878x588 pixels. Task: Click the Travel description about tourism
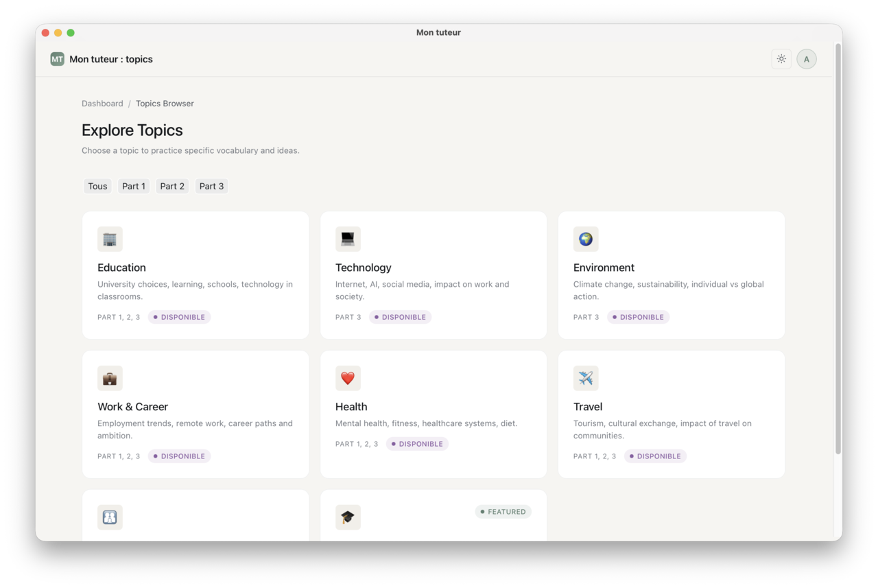click(663, 430)
